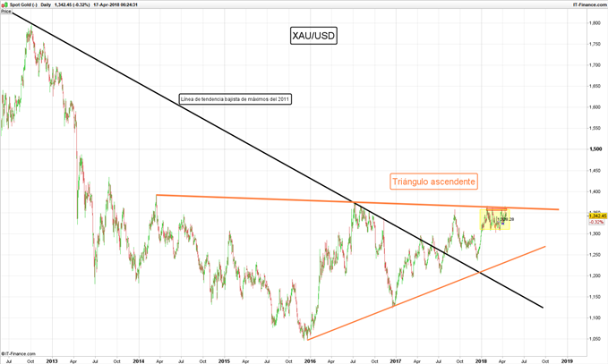Click the candlestick chart icon beside Spot Gold
The image size is (608, 364).
click(4, 4)
